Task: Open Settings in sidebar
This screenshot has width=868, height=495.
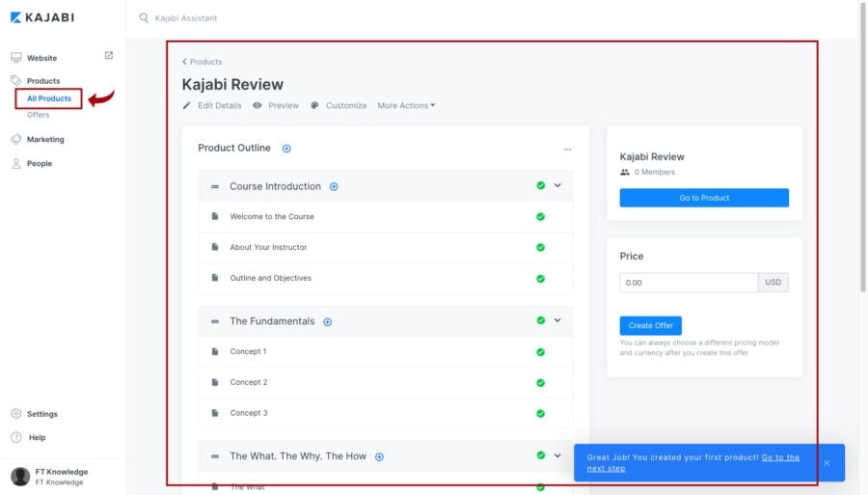Action: [42, 414]
